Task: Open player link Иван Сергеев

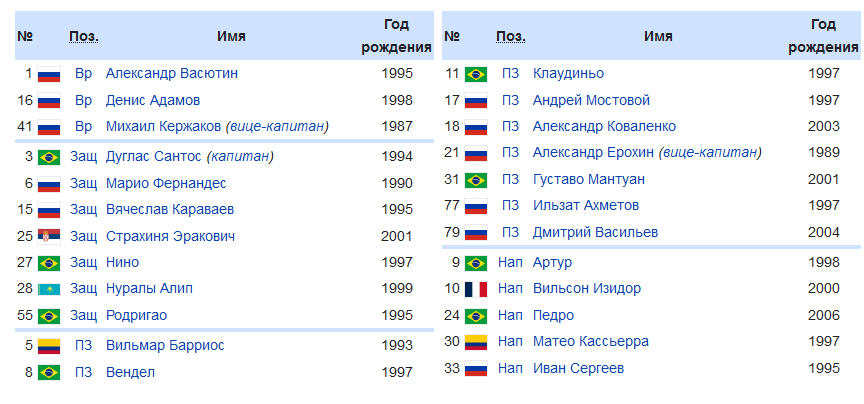Action: 578,368
